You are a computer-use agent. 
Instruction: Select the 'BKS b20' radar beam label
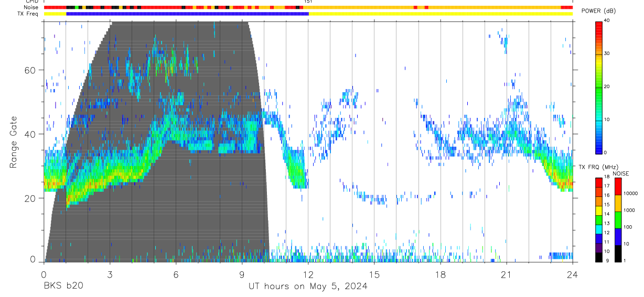pos(63,285)
